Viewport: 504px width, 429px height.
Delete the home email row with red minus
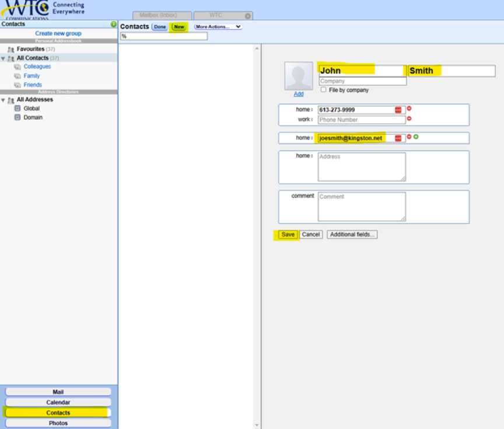409,137
